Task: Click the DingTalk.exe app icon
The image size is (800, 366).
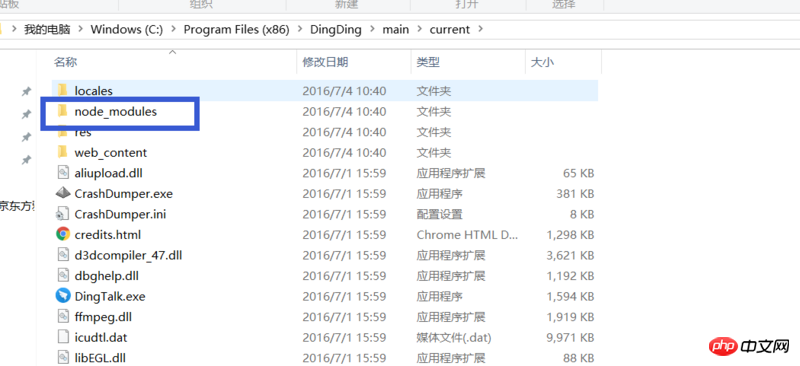Action: (x=63, y=296)
